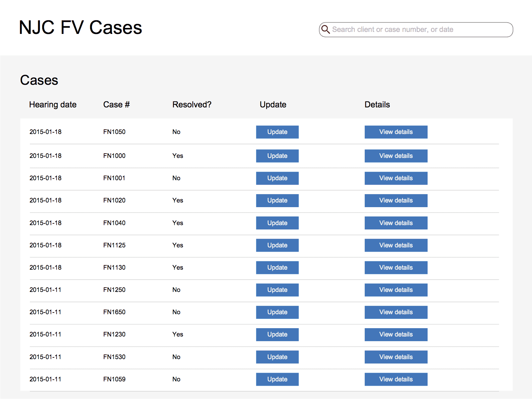Select case number FN1530 text
Viewport: 532px width, 399px height.
pos(114,357)
